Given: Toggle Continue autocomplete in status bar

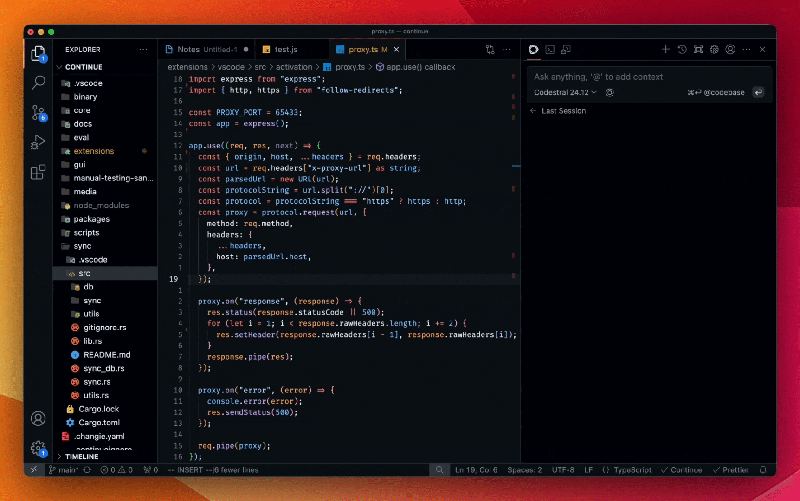Looking at the screenshot, I should click(681, 469).
